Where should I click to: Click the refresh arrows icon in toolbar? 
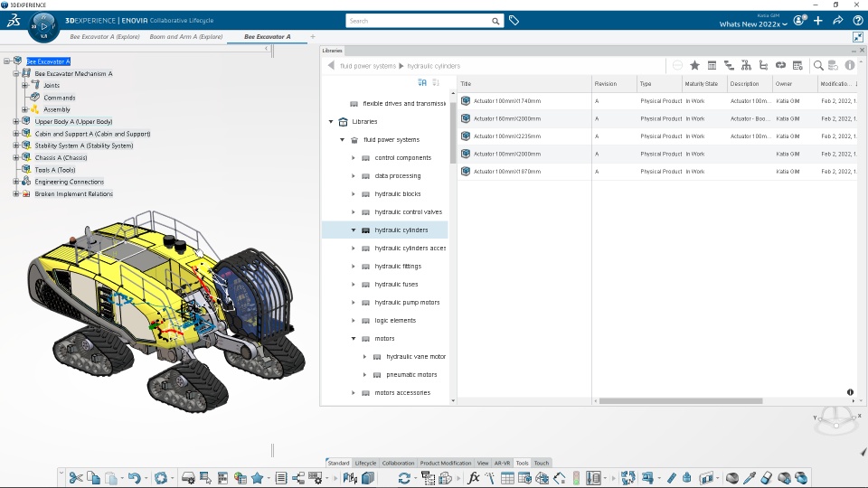click(x=404, y=477)
